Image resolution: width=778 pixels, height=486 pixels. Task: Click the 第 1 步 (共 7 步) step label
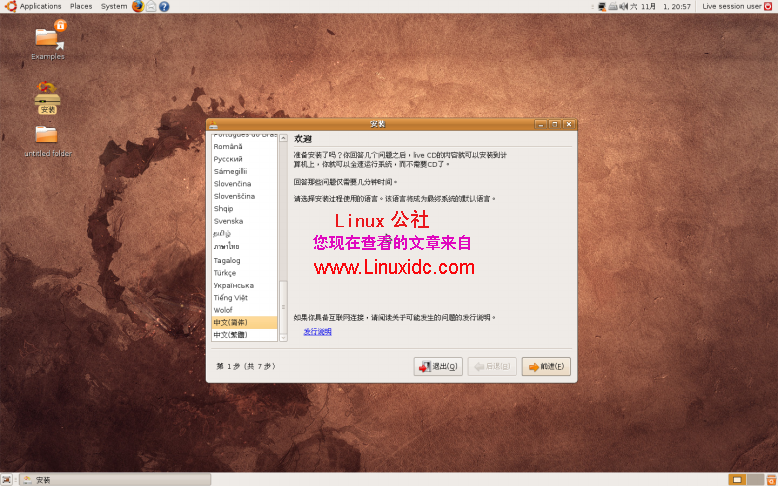(x=246, y=366)
